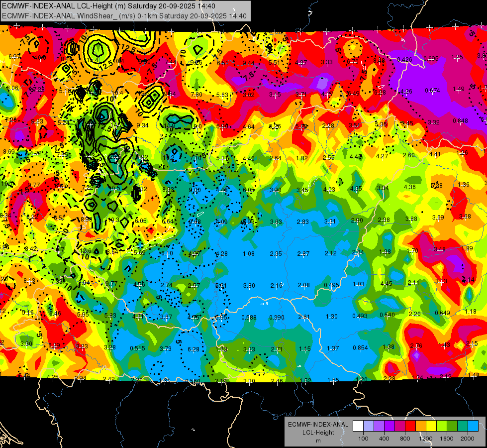Click the map value 3.88
Viewport: 487px width, 448px height.
[x=411, y=219]
